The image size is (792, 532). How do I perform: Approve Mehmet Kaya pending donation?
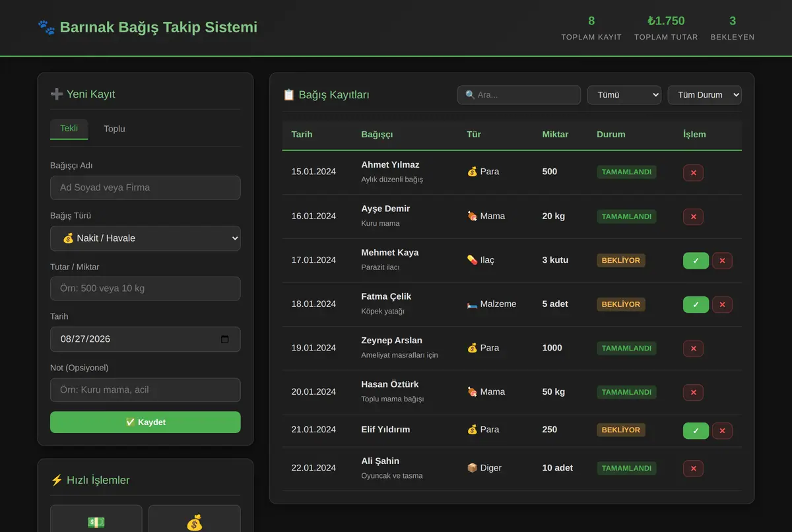point(696,261)
